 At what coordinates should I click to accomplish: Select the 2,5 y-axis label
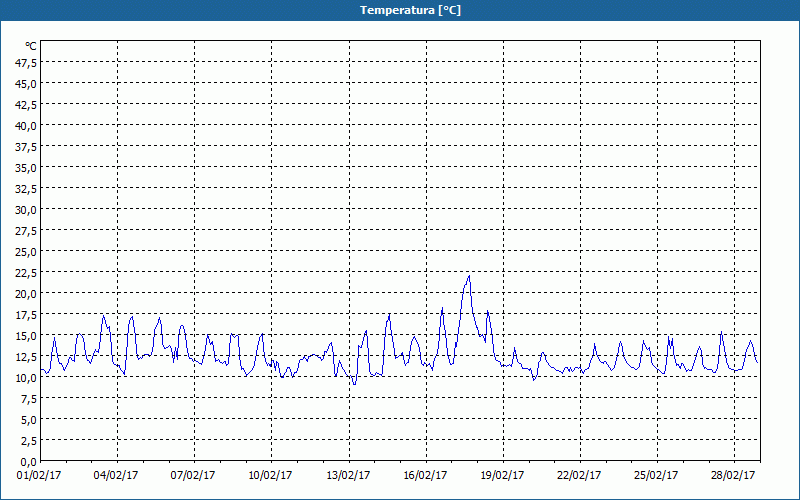point(29,441)
